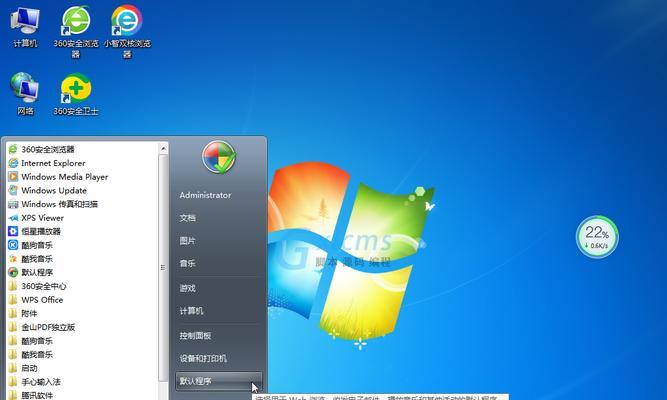Click the program list scrollbar thumb
This screenshot has height=400, width=667.
point(163,268)
